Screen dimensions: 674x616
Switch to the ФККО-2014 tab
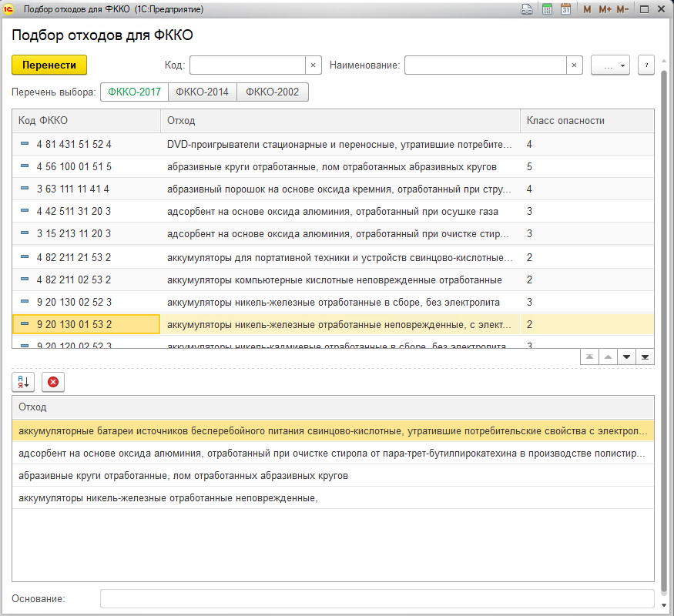click(x=202, y=92)
